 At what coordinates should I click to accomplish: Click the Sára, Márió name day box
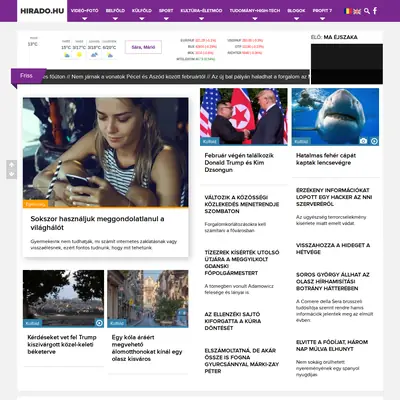[143, 47]
